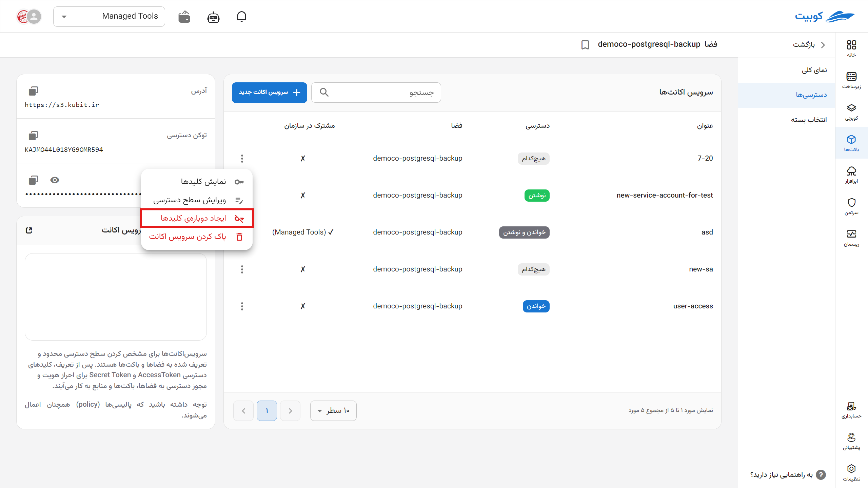868x488 pixels.
Task: Open the پشتیبانی support sidebar icon
Action: (851, 441)
